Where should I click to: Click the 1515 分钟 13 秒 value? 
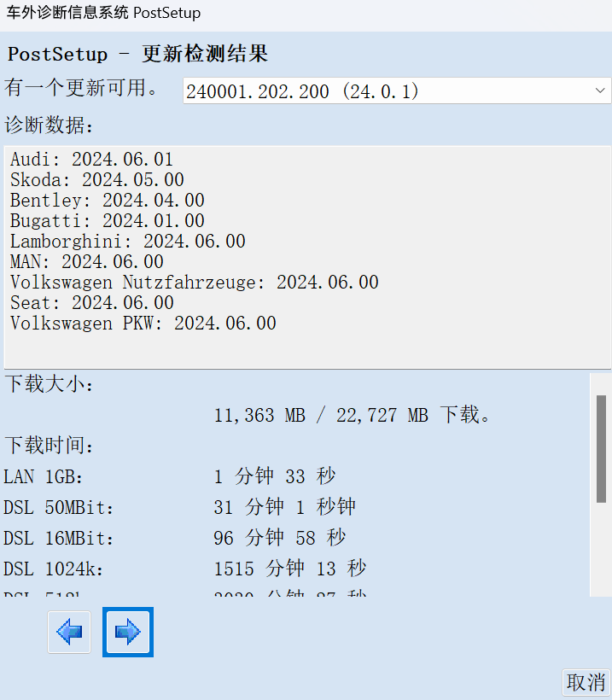(x=289, y=569)
